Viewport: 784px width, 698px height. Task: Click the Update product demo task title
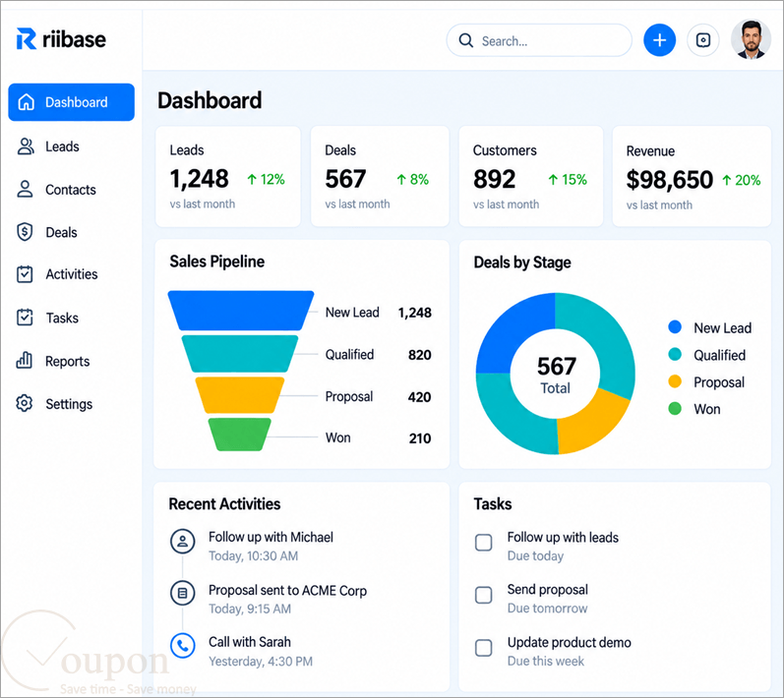[x=569, y=643]
